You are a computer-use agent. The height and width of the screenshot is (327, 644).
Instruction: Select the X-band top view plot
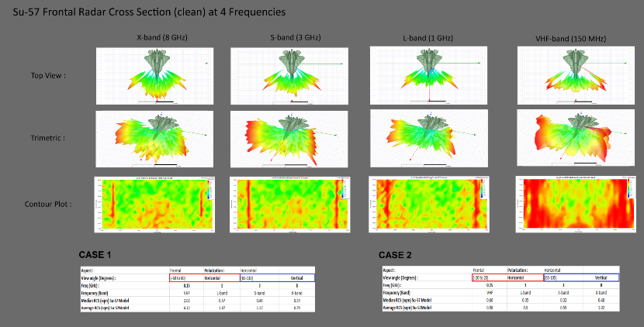tap(155, 76)
